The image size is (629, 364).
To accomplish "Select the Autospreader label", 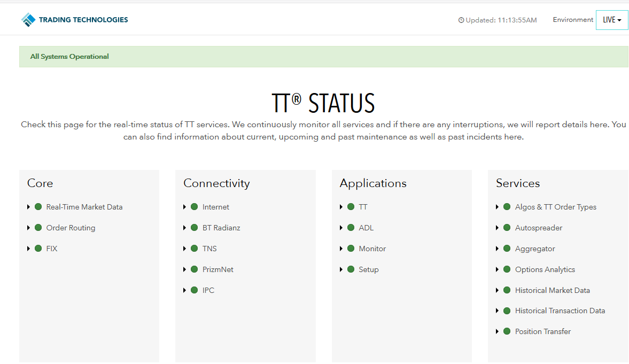I will tap(539, 228).
